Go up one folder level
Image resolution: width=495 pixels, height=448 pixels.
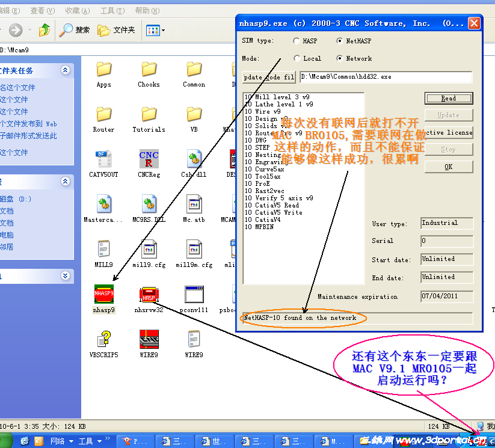(x=44, y=30)
